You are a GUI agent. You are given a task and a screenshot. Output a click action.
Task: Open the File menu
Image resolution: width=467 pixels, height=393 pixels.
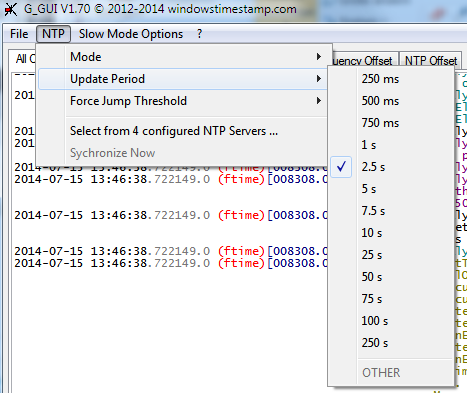coord(19,34)
